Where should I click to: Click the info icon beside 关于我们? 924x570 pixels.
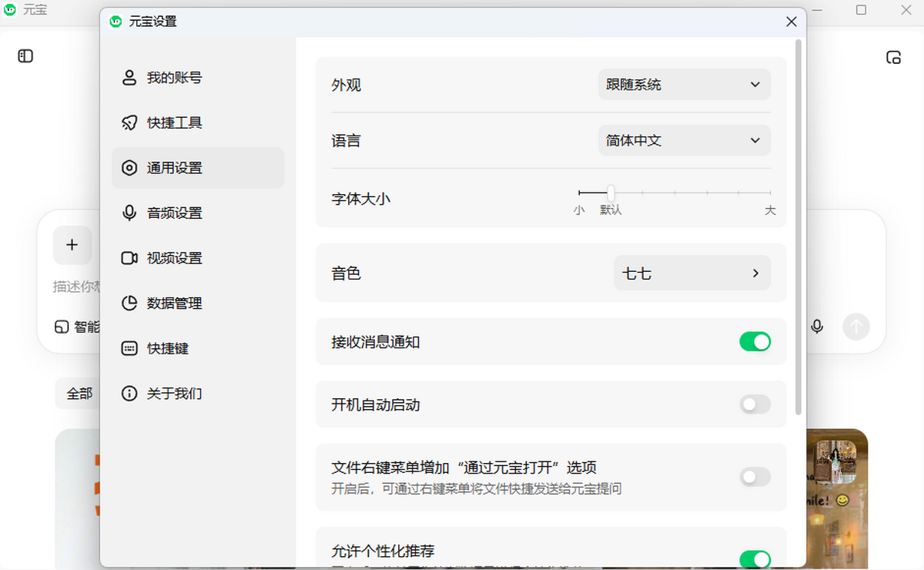click(x=129, y=394)
